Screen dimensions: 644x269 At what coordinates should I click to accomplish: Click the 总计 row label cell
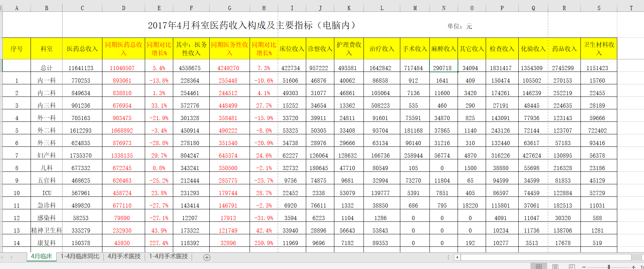(47, 66)
